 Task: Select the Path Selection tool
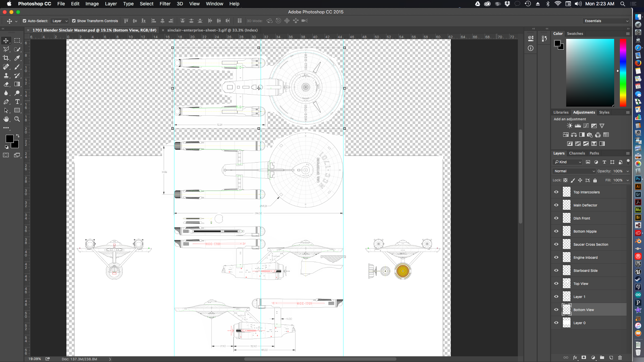tap(6, 110)
